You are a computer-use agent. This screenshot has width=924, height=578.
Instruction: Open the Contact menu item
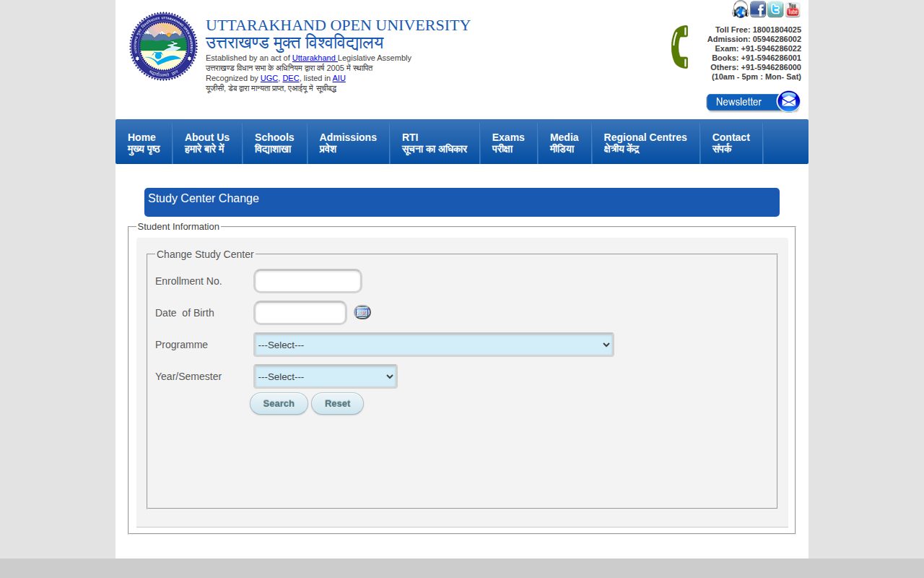(x=731, y=143)
